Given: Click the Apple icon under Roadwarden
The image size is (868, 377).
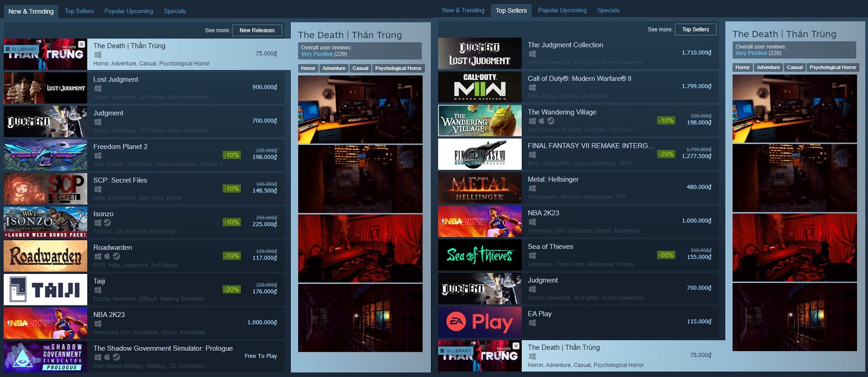Looking at the screenshot, I should pos(107,257).
